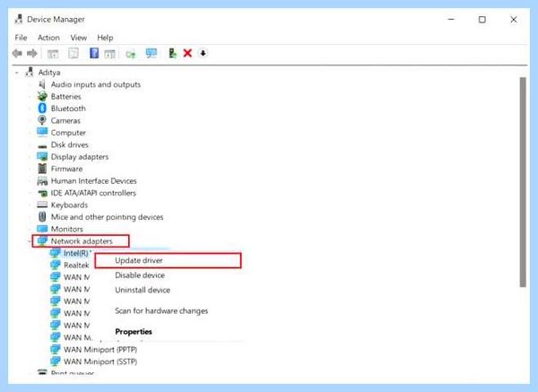Click the back arrow toolbar icon
The image size is (538, 392).
(x=17, y=53)
